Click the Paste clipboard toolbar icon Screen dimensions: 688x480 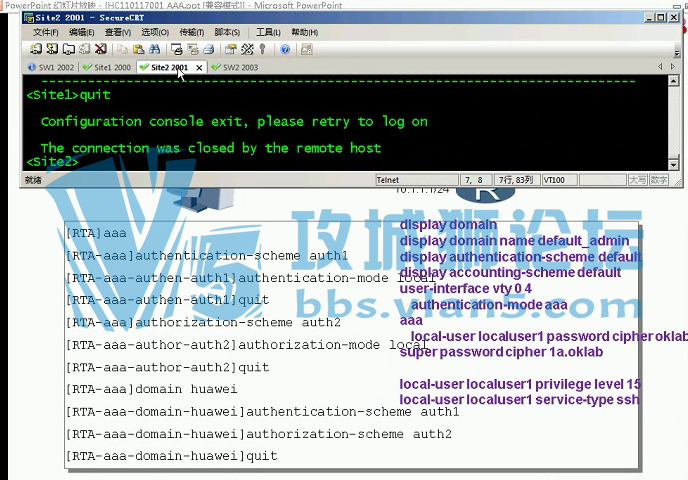pyautogui.click(x=139, y=49)
